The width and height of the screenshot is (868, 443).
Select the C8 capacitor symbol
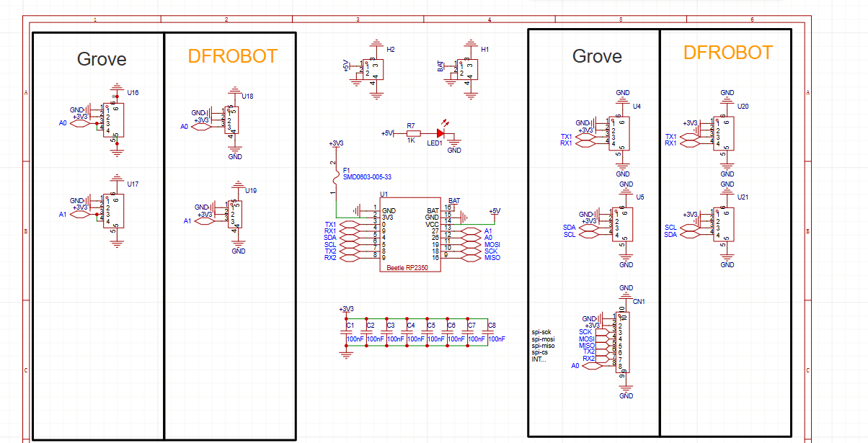pyautogui.click(x=487, y=332)
